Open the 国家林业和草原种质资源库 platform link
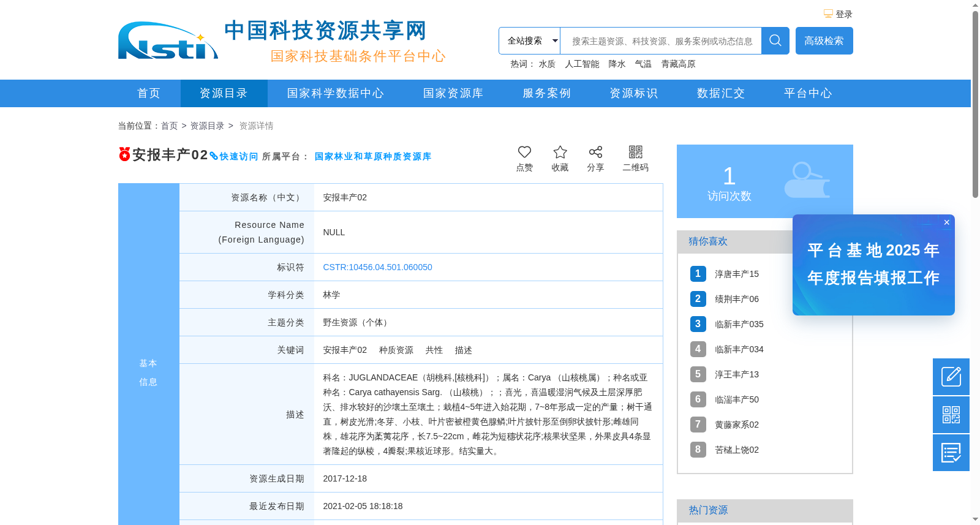The image size is (980, 525). 373,157
